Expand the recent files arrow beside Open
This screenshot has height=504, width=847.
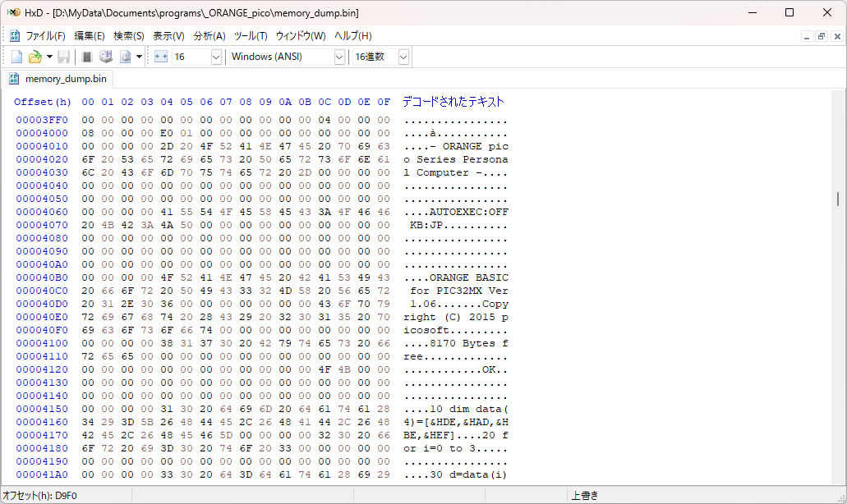pyautogui.click(x=49, y=57)
